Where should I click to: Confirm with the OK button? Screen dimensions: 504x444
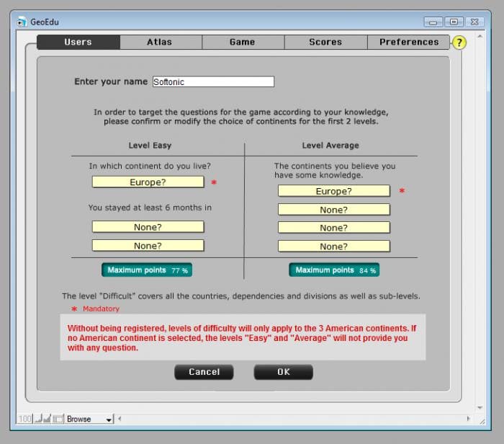283,372
